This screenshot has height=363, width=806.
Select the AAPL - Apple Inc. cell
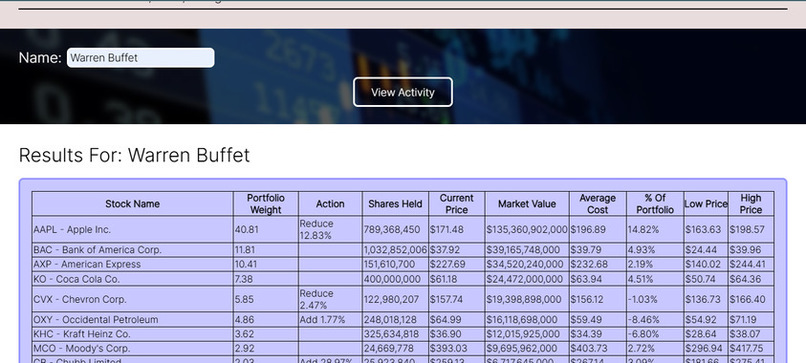pyautogui.click(x=133, y=229)
